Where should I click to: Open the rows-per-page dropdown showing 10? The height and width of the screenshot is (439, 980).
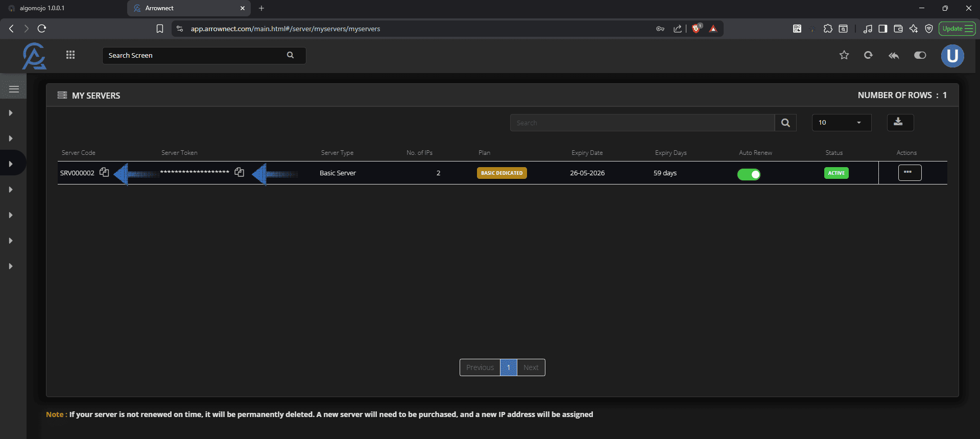(x=841, y=123)
